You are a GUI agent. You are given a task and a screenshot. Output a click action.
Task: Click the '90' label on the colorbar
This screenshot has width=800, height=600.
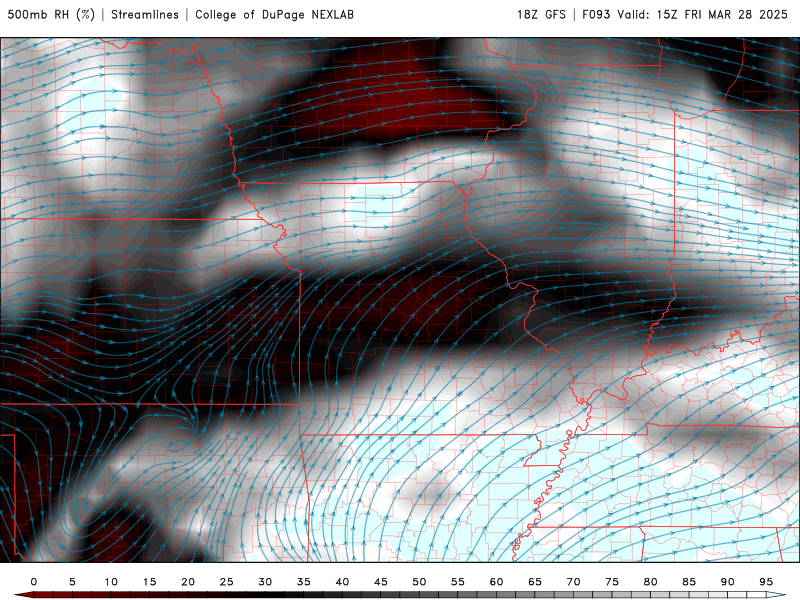(728, 582)
